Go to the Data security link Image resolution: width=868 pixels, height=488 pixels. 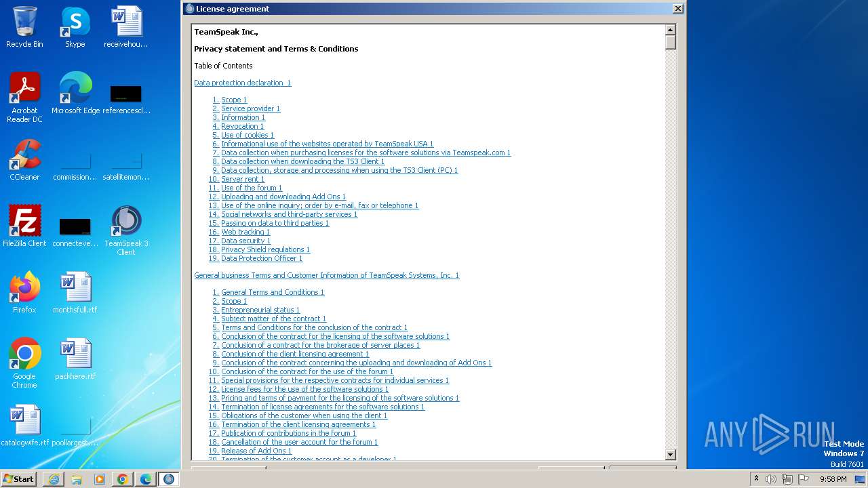[x=245, y=241]
